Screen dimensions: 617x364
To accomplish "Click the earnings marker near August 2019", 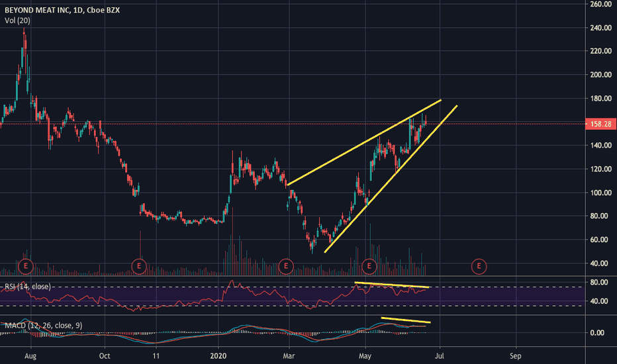I will 26,267.
